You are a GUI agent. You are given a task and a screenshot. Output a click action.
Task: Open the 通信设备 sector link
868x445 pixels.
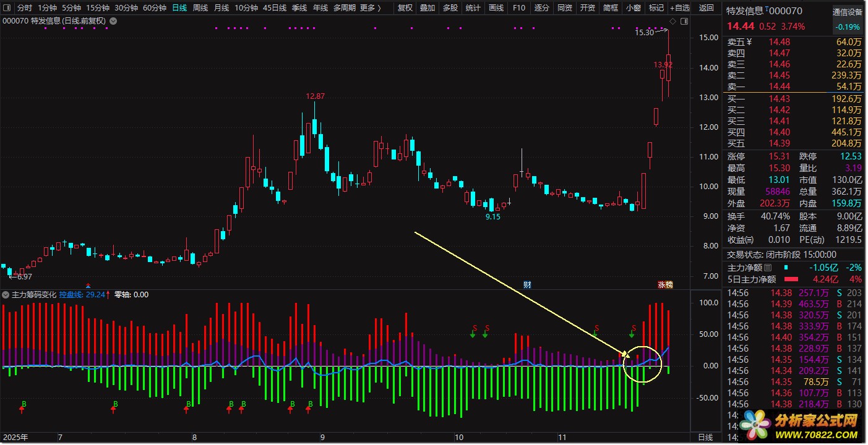tap(847, 12)
